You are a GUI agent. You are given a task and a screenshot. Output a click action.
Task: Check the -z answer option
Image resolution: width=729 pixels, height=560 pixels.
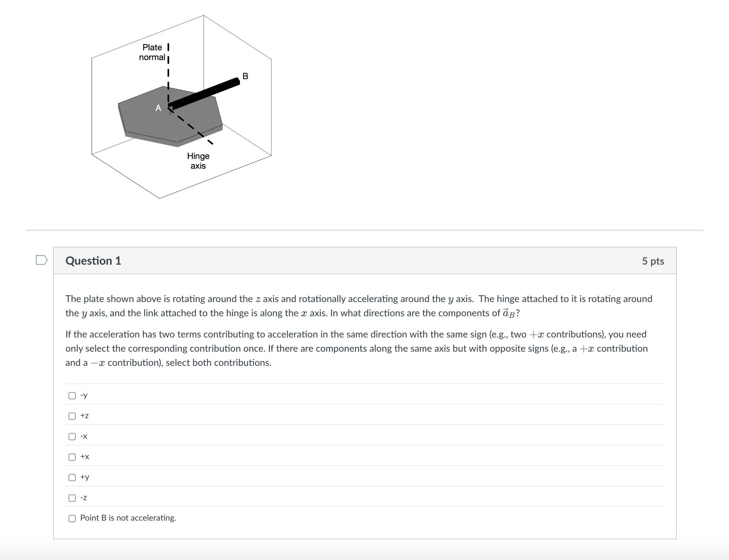tap(71, 498)
